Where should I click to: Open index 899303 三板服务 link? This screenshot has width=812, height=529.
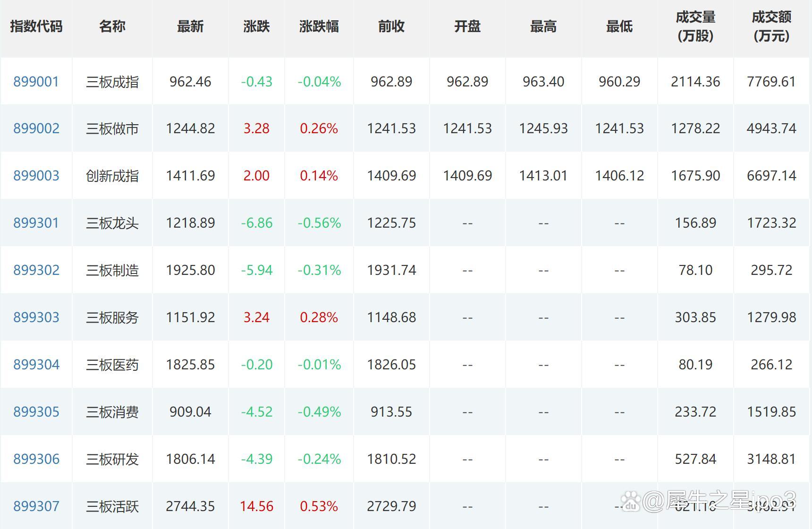(36, 317)
